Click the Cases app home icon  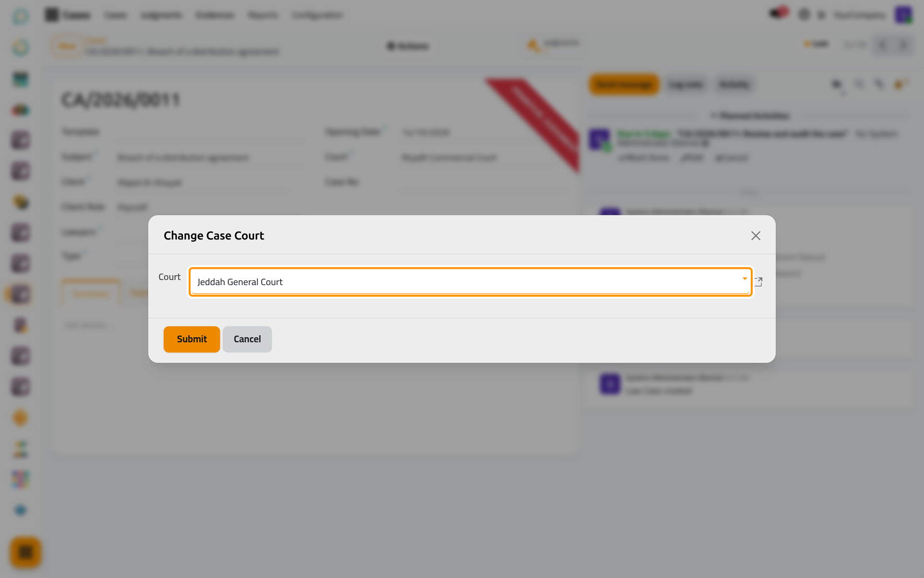(x=51, y=15)
